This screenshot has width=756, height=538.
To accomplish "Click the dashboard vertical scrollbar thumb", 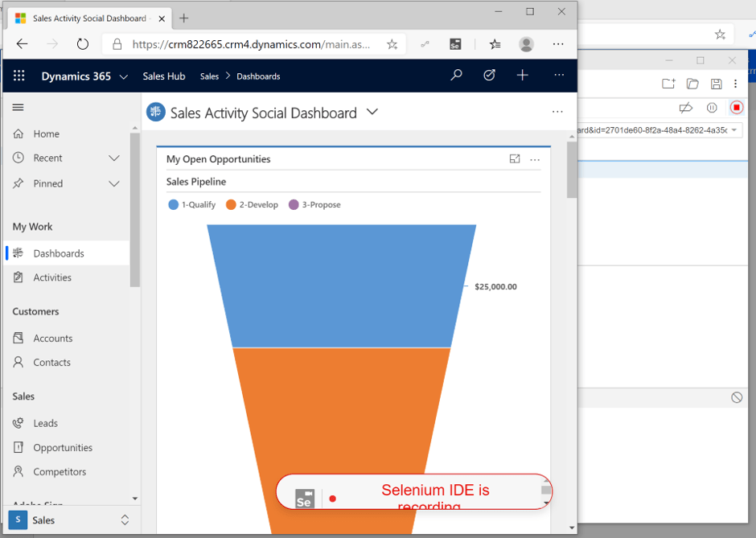I will pos(572,170).
